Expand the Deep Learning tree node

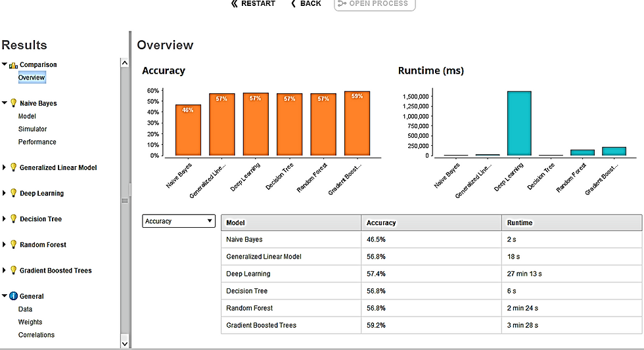(4, 193)
